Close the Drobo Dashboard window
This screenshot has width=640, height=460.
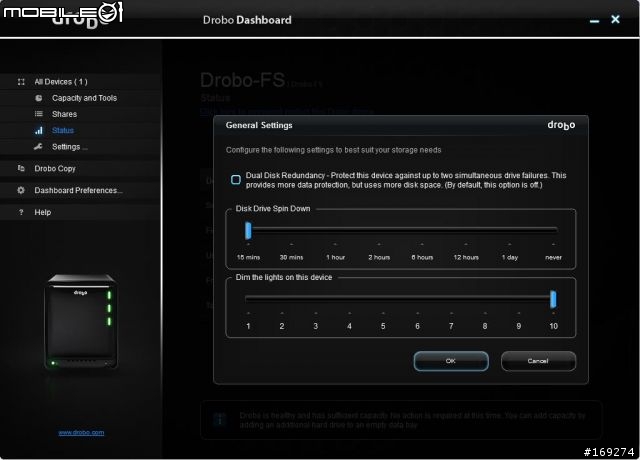[616, 19]
